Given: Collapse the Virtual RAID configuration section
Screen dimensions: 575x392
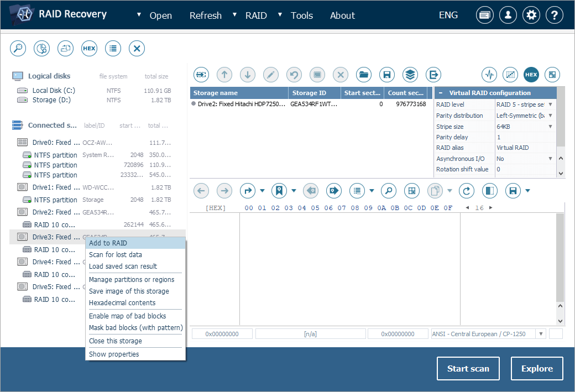Looking at the screenshot, I should pos(441,93).
